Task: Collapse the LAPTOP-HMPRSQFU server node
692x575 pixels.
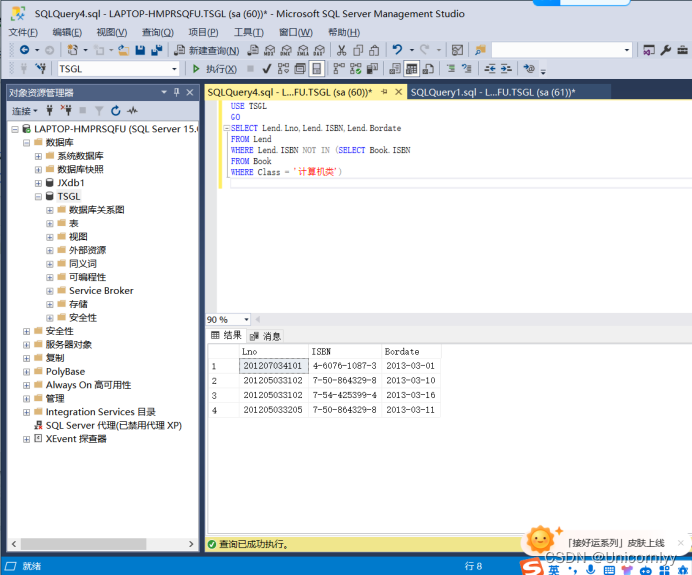Action: 15,129
